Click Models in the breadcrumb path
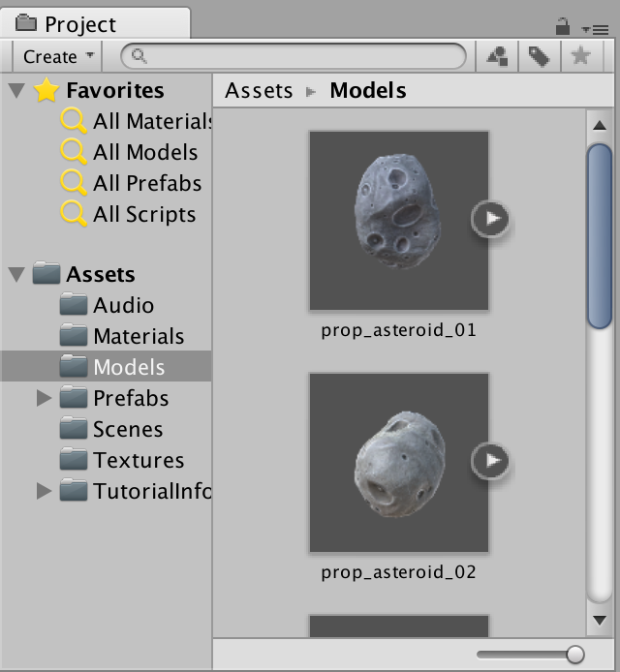This screenshot has height=672, width=620. click(x=368, y=90)
